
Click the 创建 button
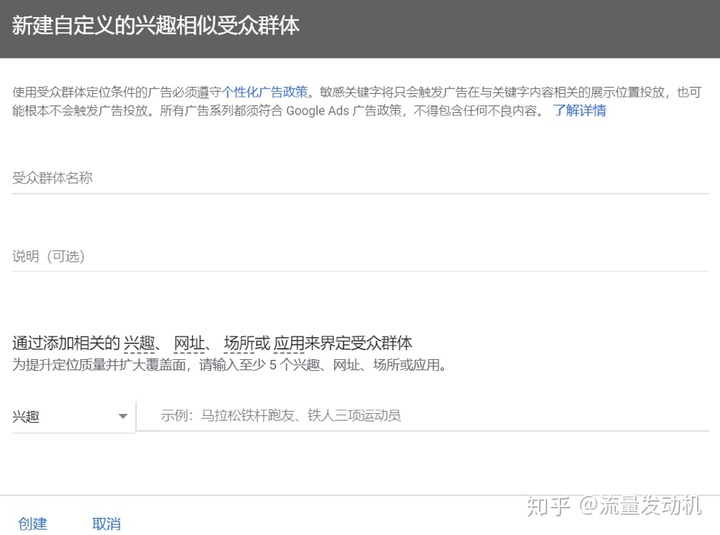click(33, 524)
